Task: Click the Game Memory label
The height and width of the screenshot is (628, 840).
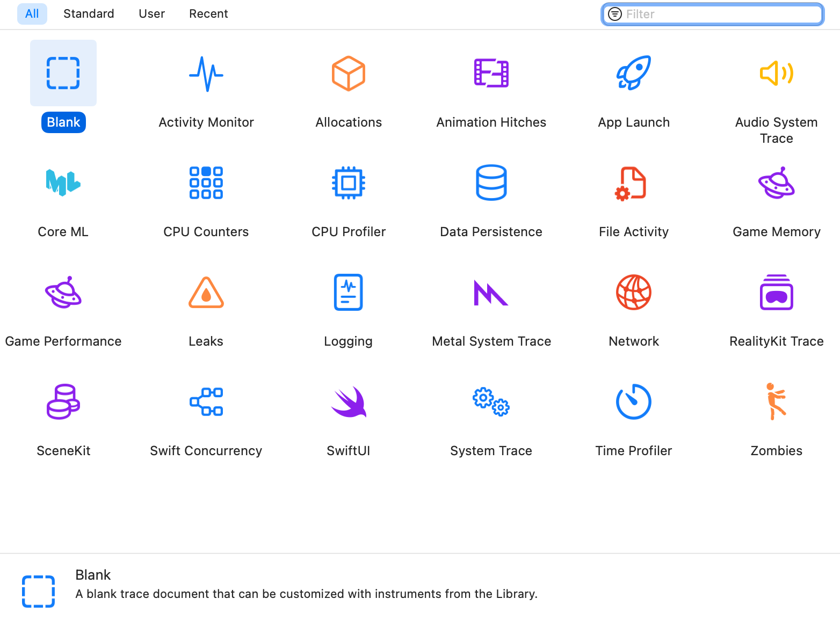Action: (x=777, y=232)
